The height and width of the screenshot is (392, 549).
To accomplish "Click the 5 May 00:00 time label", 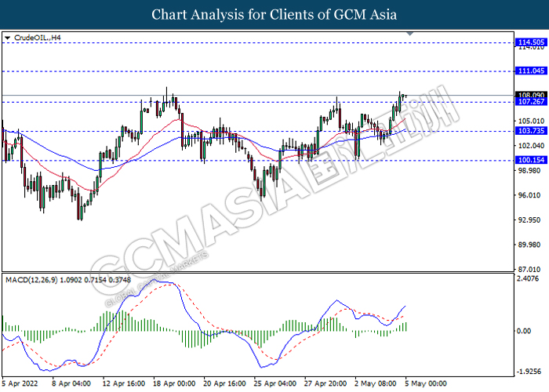I will tap(426, 383).
